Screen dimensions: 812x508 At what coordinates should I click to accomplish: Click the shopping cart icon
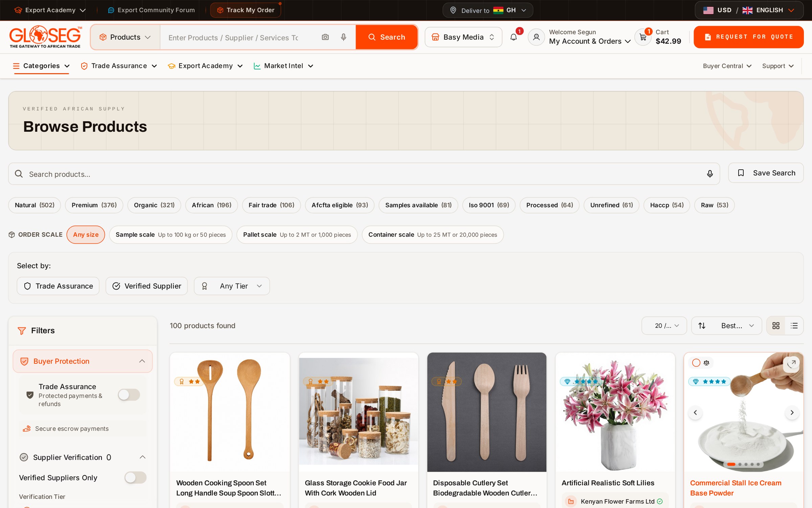[x=643, y=37]
